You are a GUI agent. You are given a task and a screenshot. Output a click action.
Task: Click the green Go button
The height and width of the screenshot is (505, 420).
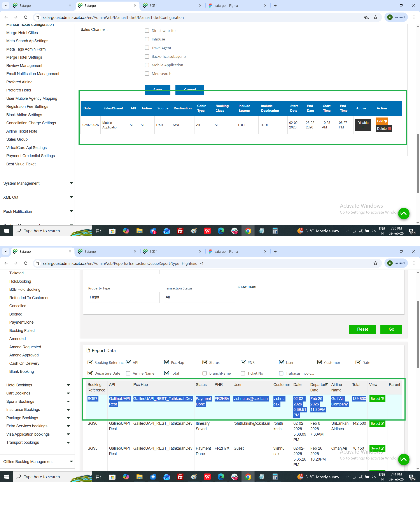391,329
